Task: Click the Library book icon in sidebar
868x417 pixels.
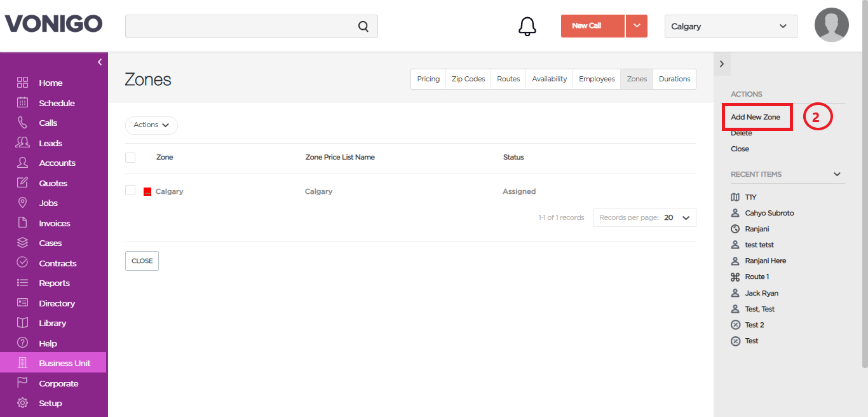Action: coord(22,323)
